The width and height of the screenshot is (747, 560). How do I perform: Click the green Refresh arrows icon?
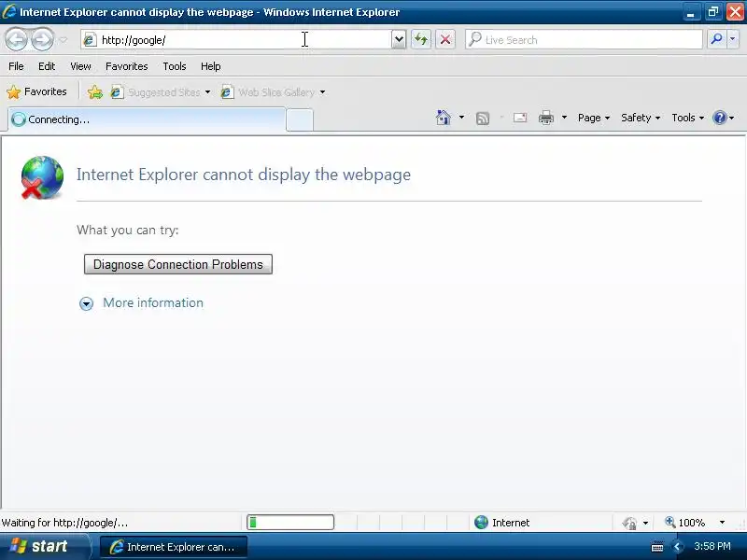pyautogui.click(x=421, y=39)
